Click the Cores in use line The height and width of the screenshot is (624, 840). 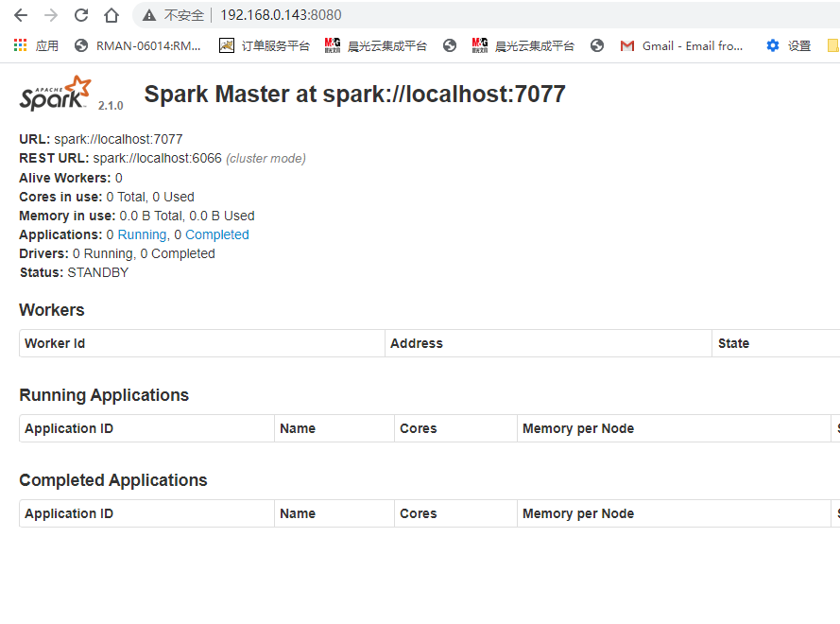107,198
